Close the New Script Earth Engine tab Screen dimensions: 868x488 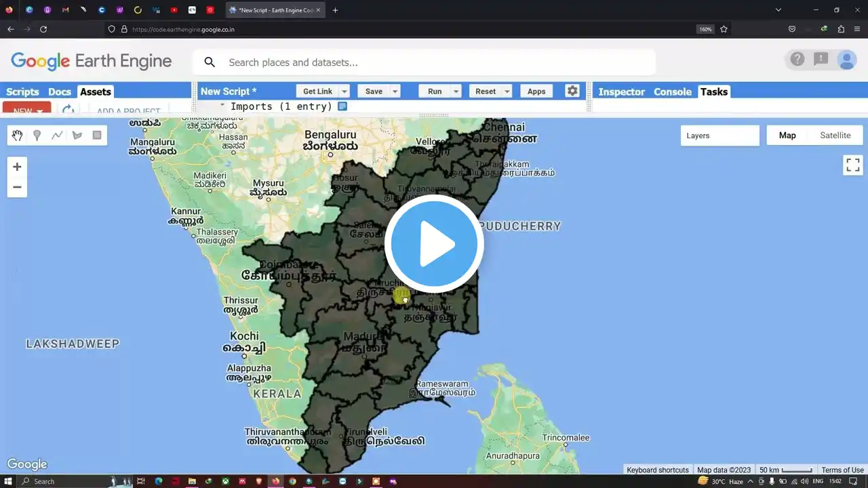point(318,10)
